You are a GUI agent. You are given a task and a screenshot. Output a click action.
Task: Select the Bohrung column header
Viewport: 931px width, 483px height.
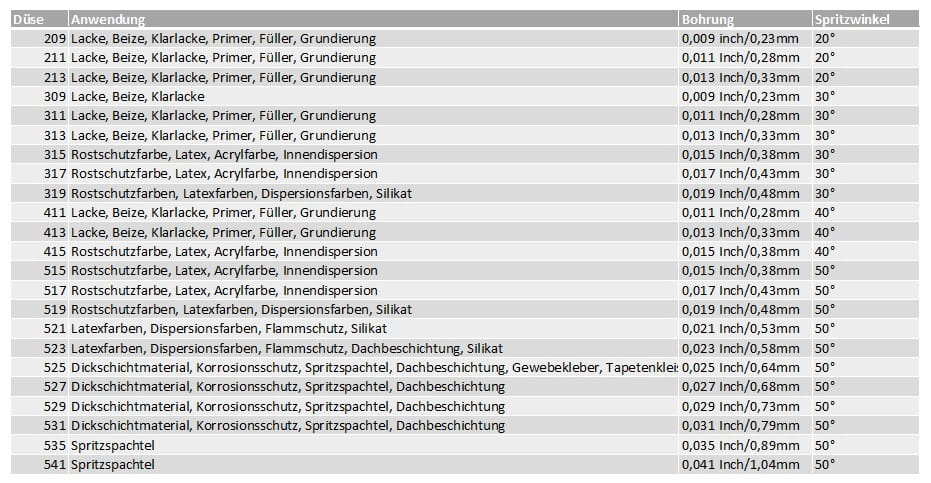point(708,19)
